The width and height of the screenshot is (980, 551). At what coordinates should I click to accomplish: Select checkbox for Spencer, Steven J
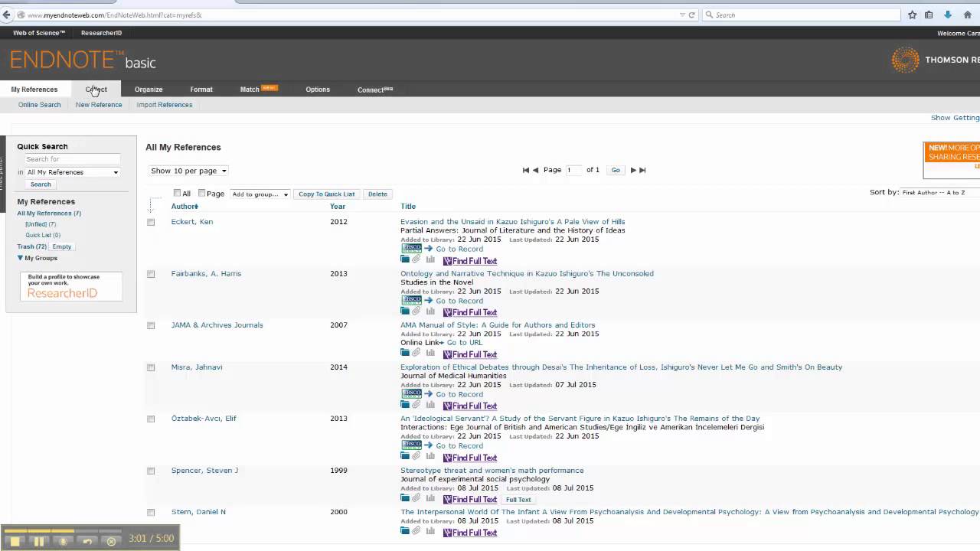(x=151, y=471)
